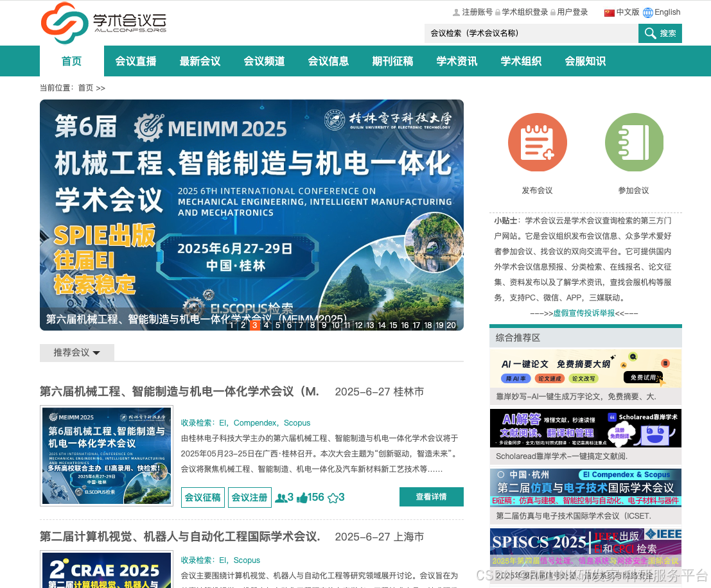Click the followers people icon showing 3

click(x=281, y=497)
